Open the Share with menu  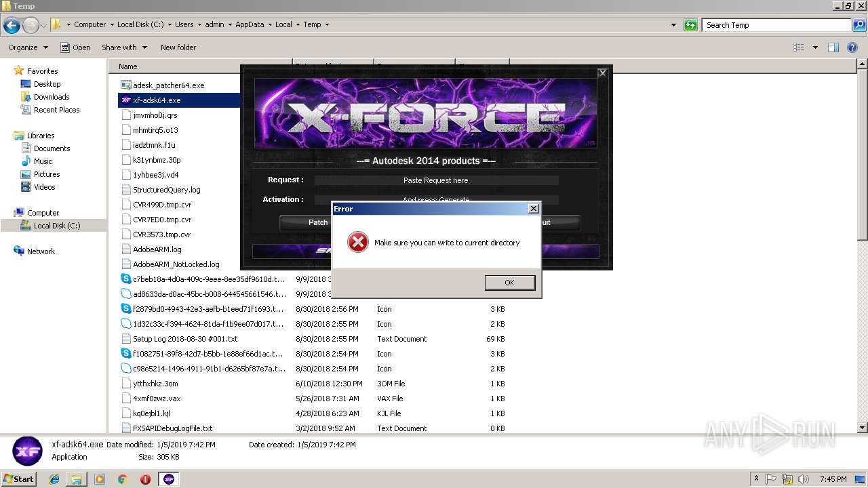tap(124, 47)
